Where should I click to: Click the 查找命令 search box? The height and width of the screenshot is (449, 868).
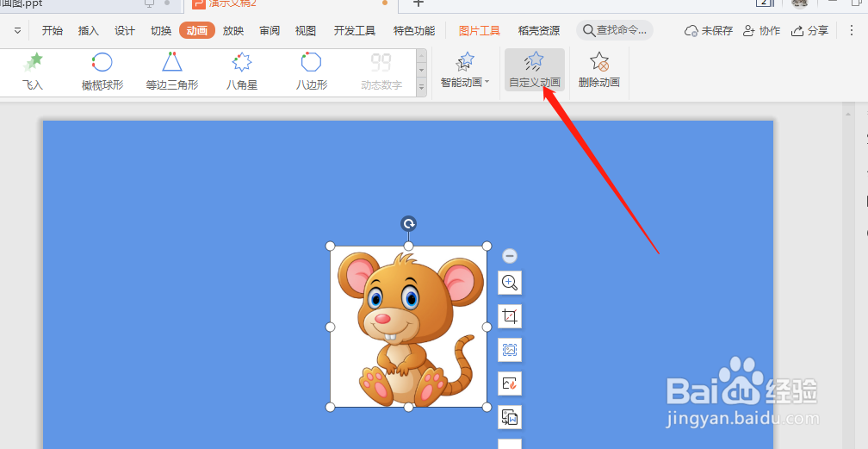click(x=615, y=30)
